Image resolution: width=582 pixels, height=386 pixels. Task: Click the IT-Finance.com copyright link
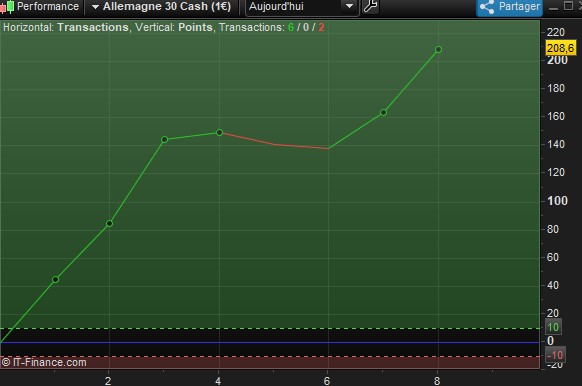pyautogui.click(x=44, y=362)
